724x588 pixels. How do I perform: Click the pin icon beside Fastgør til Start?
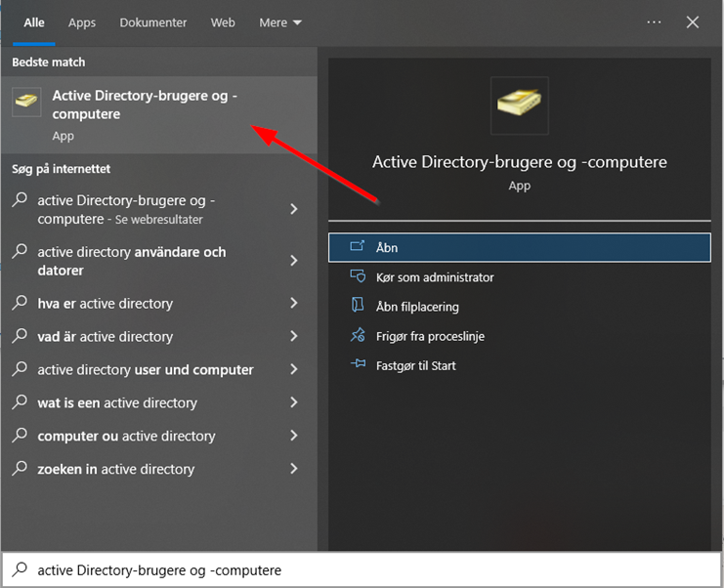[x=358, y=364]
